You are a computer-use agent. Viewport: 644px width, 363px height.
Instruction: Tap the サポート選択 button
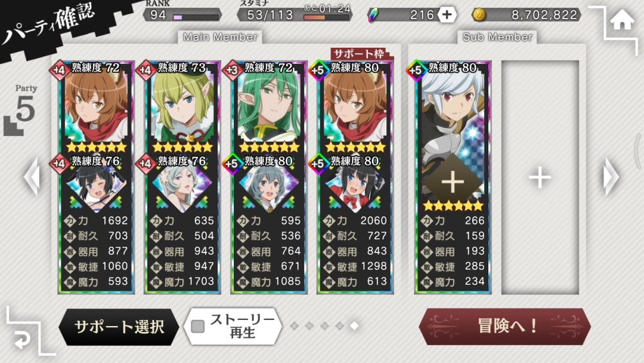point(119,327)
